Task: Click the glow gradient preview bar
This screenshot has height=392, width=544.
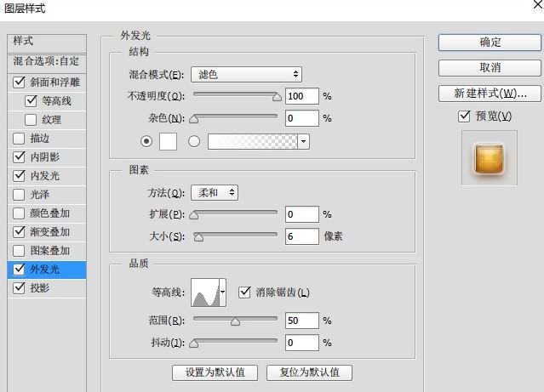Action: [253, 141]
